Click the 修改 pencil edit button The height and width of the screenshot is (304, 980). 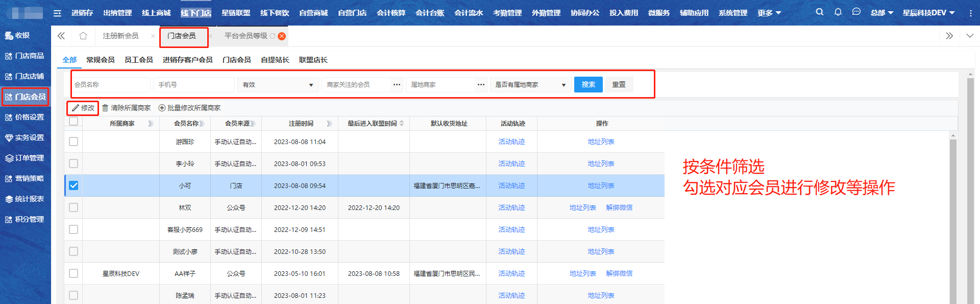click(83, 108)
